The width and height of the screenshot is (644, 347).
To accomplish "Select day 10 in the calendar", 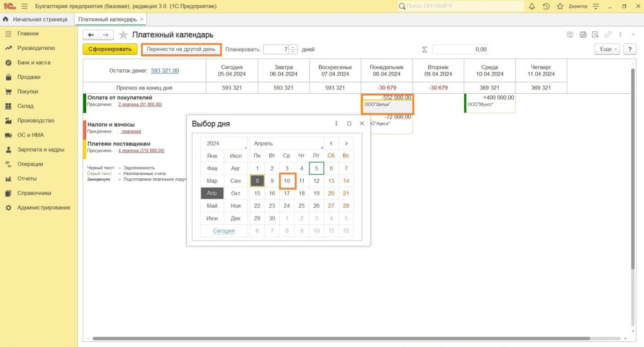I will click(x=287, y=181).
